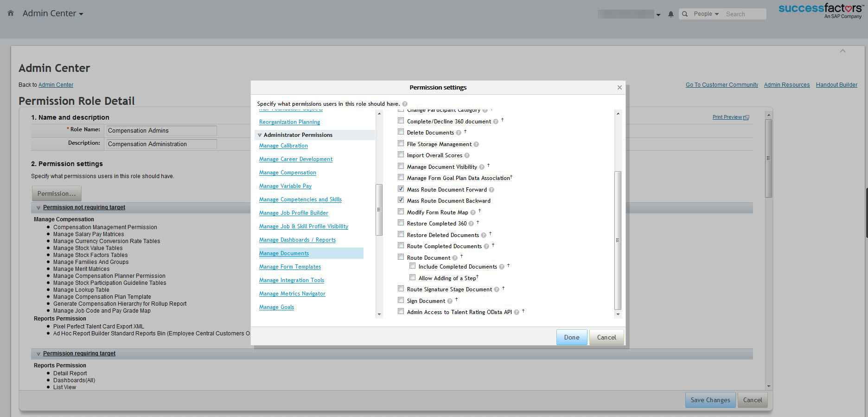Open help icon for Mass Route Document Forward
The width and height of the screenshot is (868, 417).
click(x=491, y=190)
